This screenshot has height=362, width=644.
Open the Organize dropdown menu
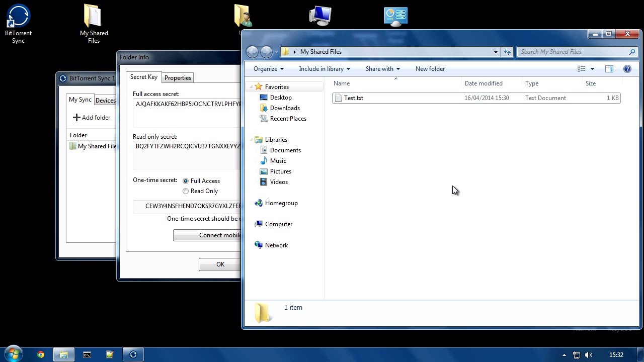pos(269,69)
